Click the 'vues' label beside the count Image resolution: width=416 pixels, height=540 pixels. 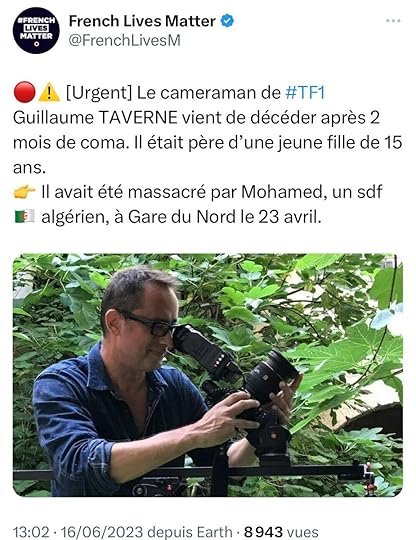point(302,532)
